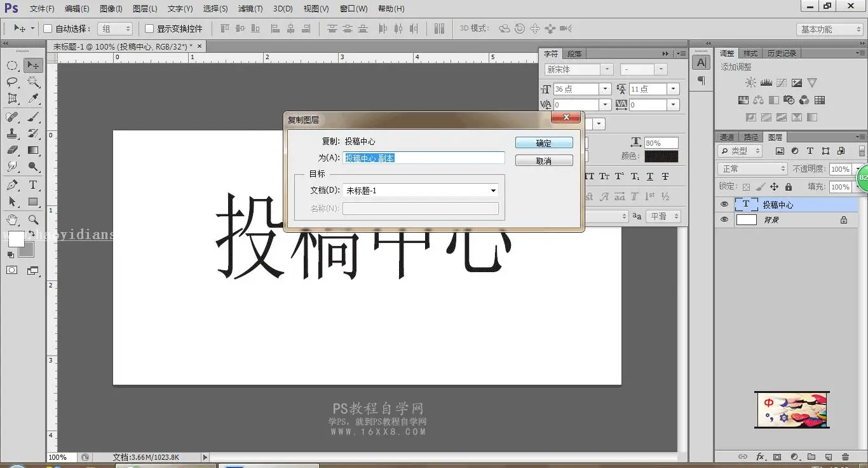Select the Clone Stamp tool
The height and width of the screenshot is (468, 868).
click(12, 134)
